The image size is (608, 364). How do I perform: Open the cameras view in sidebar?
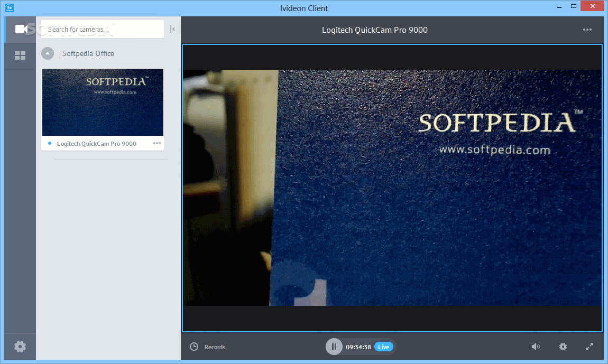20,29
